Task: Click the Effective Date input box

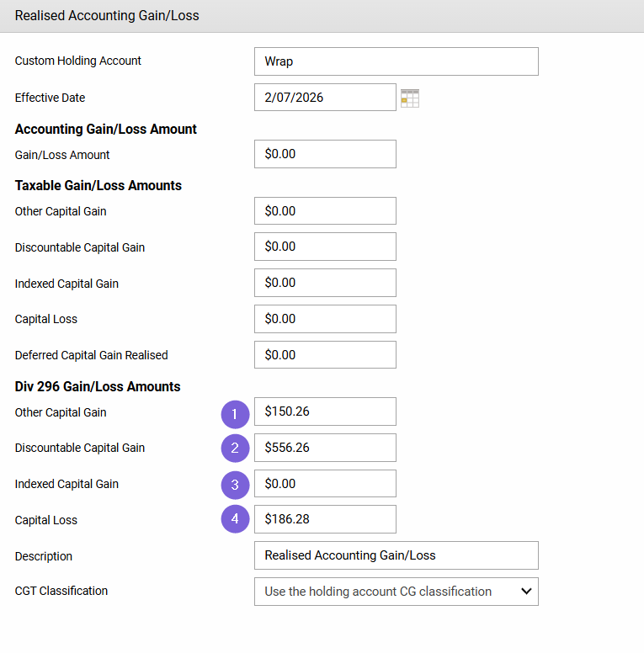Action: pos(325,98)
